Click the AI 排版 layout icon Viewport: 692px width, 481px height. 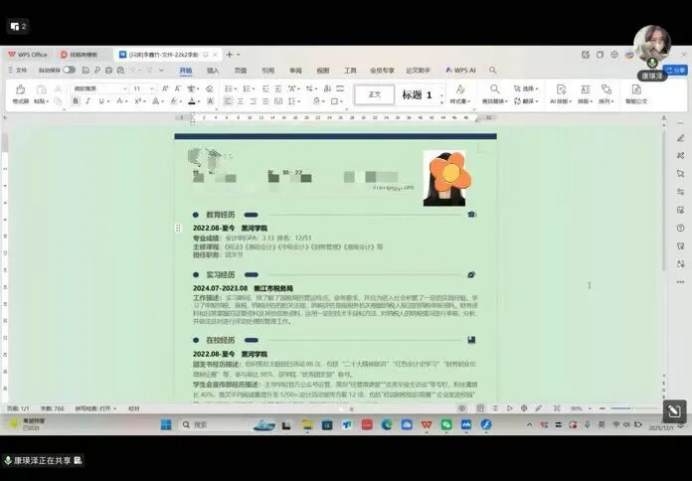tap(560, 90)
